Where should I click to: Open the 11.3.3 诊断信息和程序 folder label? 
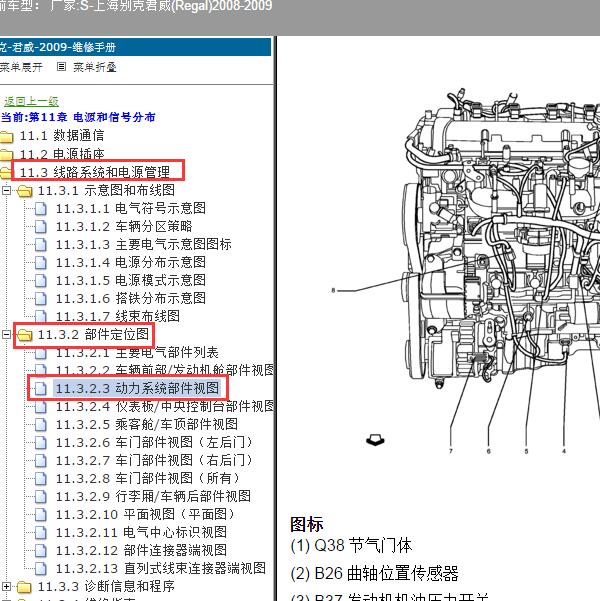(106, 586)
